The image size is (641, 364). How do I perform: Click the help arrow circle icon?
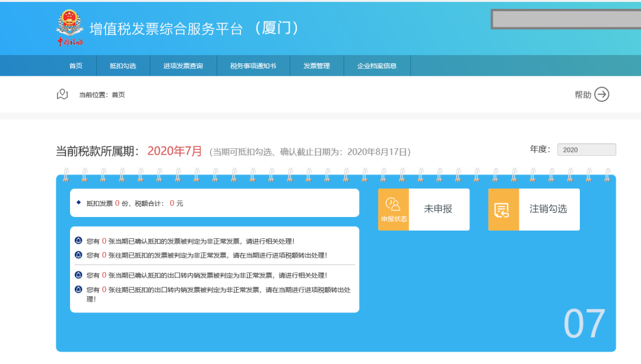click(602, 94)
